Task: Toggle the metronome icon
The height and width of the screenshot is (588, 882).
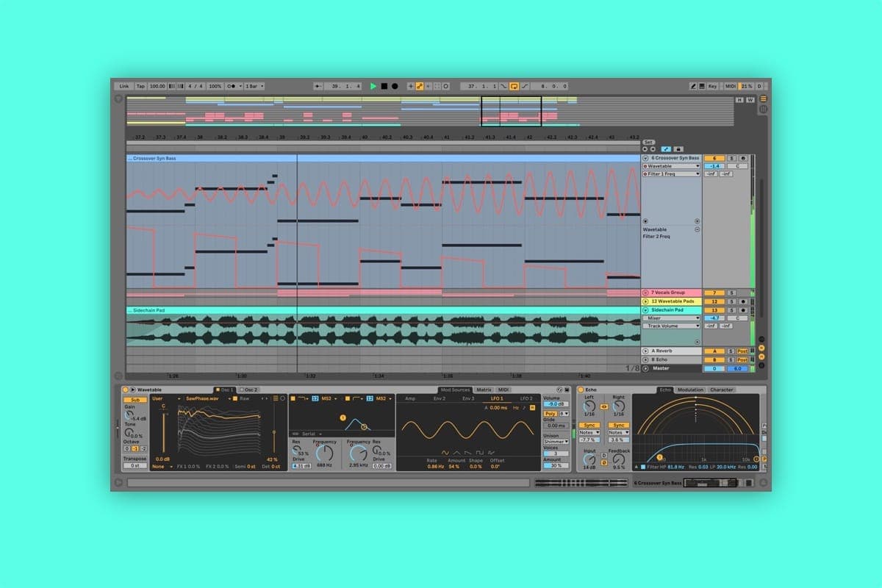Action: tap(233, 86)
